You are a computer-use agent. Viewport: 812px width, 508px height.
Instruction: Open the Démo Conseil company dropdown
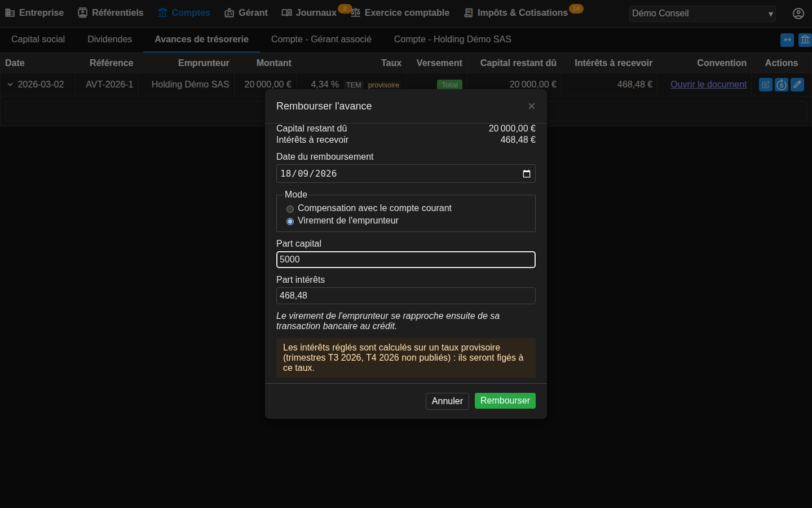(x=702, y=14)
